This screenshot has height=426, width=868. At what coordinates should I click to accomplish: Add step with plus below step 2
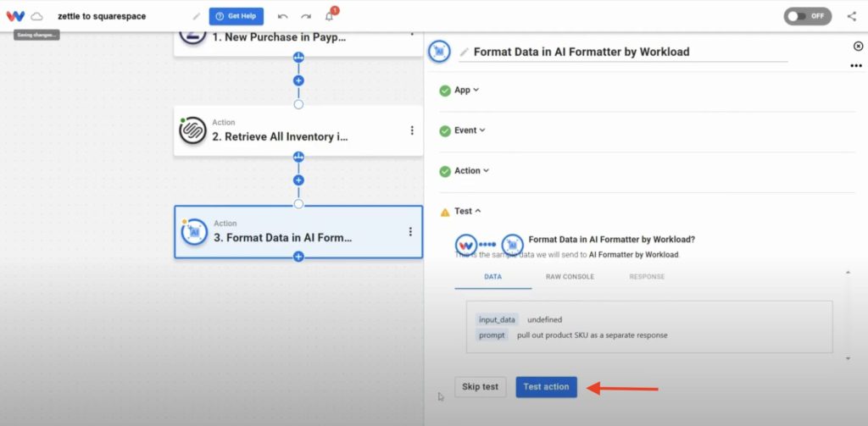298,180
